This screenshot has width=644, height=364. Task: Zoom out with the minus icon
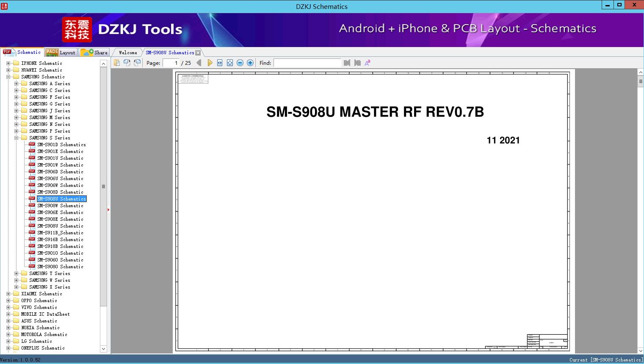pos(240,63)
